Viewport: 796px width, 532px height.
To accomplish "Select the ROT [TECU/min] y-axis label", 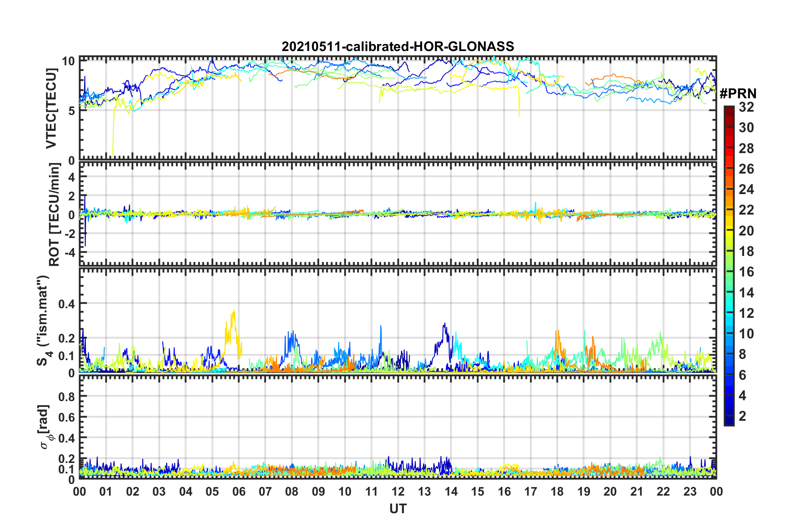I will click(54, 215).
